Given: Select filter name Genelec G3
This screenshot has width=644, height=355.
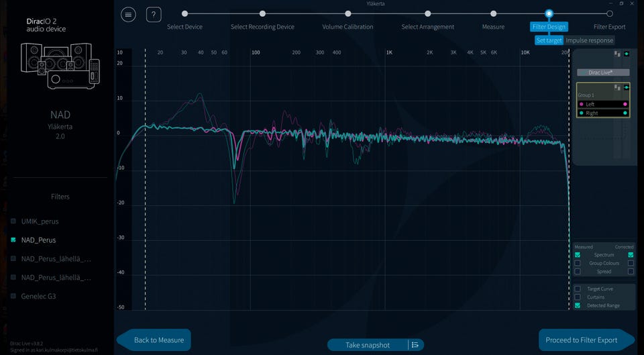Looking at the screenshot, I should (39, 296).
